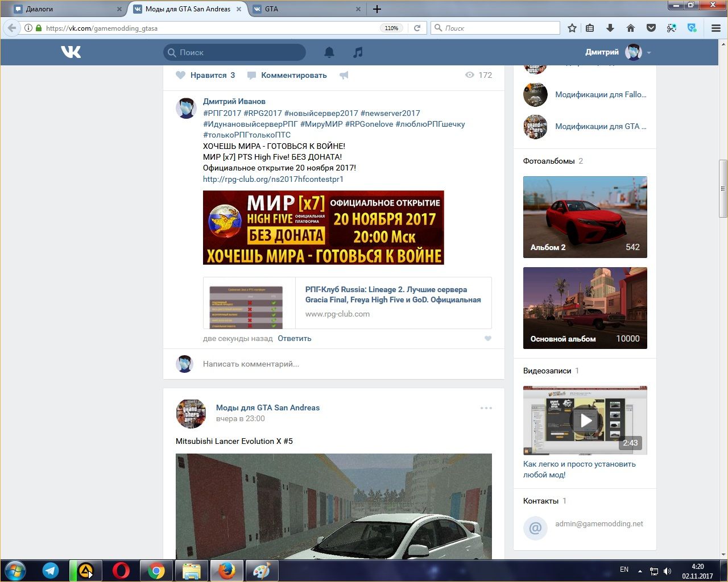The image size is (728, 582).
Task: Click site info icon in address bar
Action: [x=28, y=28]
